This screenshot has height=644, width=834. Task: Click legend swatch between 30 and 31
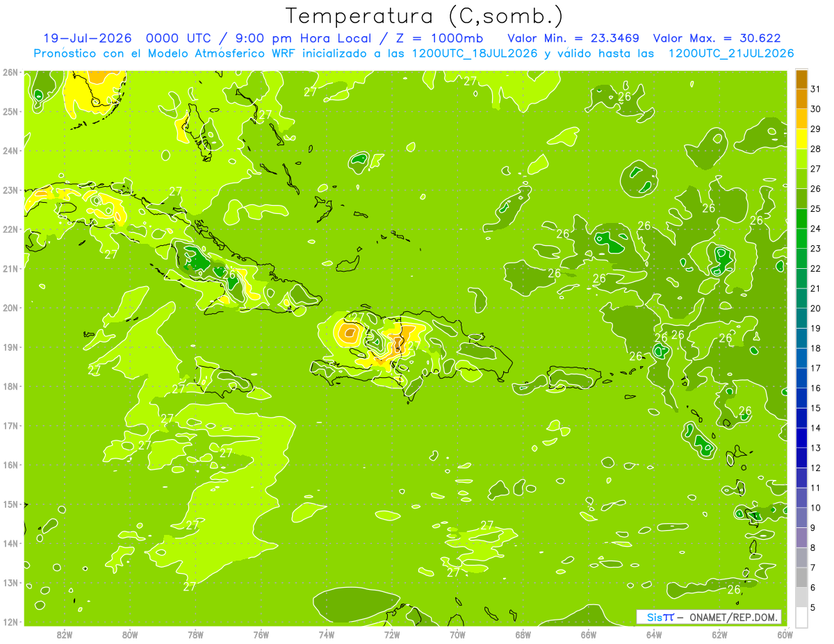coord(801,99)
